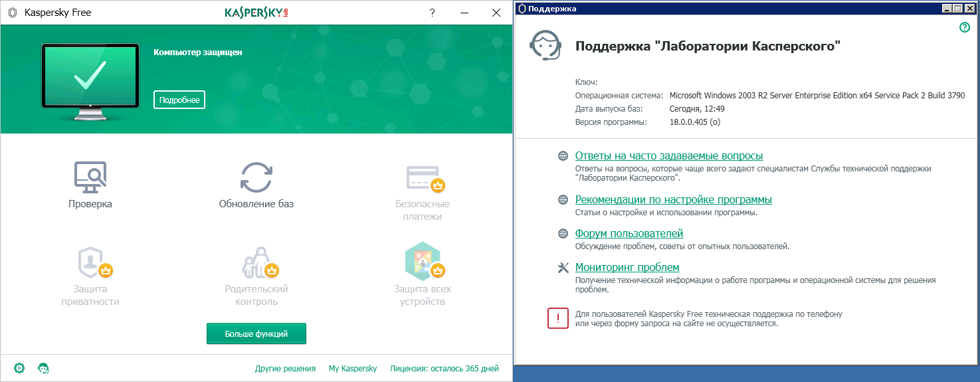Open the Другие решения link
The width and height of the screenshot is (980, 382).
click(x=285, y=369)
